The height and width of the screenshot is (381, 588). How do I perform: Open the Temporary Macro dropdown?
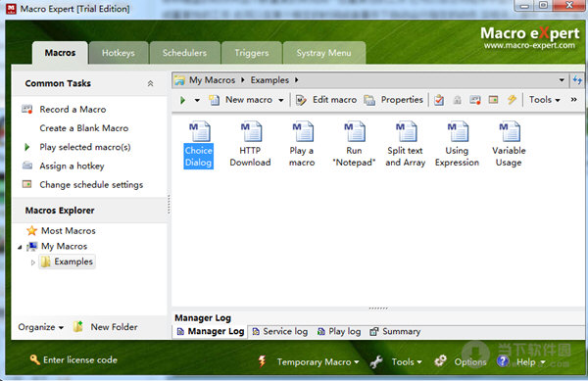[x=318, y=361]
